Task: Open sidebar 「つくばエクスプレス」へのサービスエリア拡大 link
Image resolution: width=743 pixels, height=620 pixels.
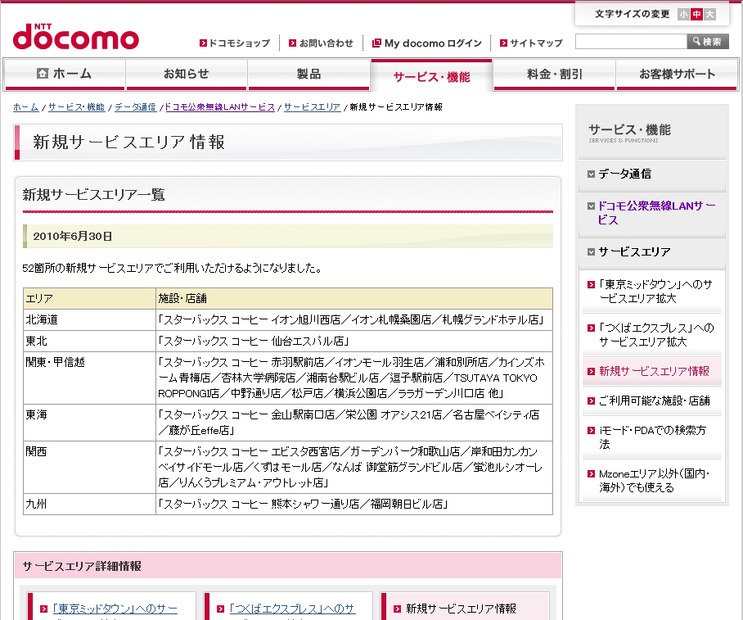Action: coord(656,335)
